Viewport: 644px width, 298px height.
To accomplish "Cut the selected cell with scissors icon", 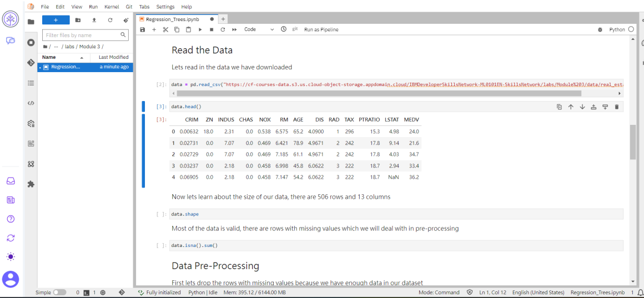I will point(165,29).
